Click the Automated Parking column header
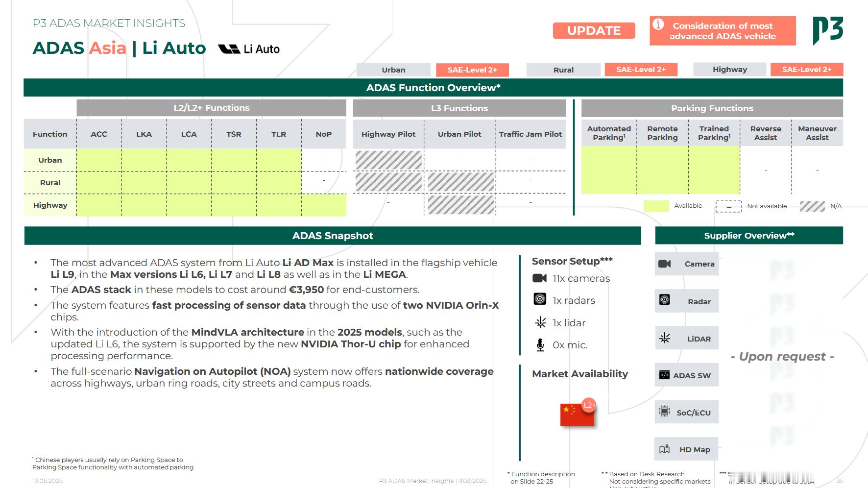868x488 pixels. click(609, 133)
